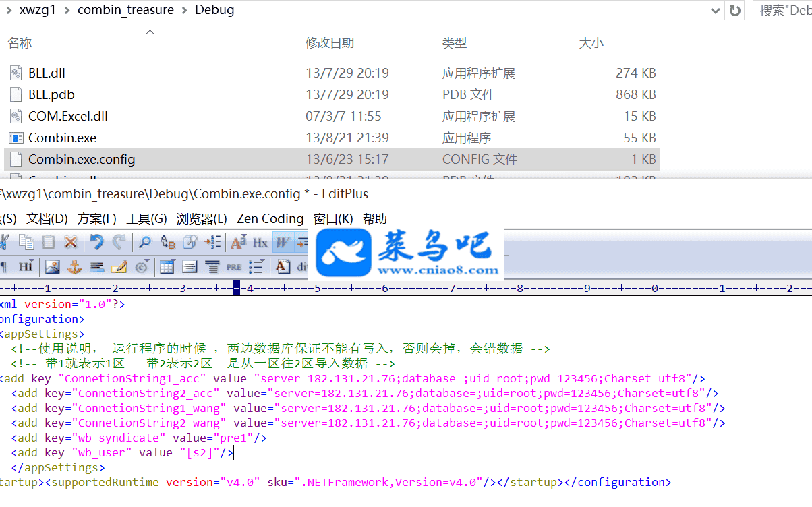812x507 pixels.
Task: Refresh the Explorer folder view
Action: pyautogui.click(x=734, y=10)
